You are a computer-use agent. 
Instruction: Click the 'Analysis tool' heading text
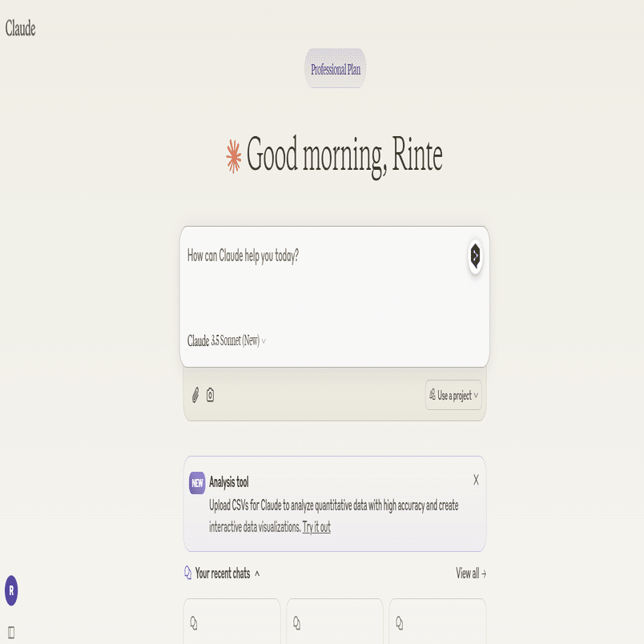coord(229,481)
